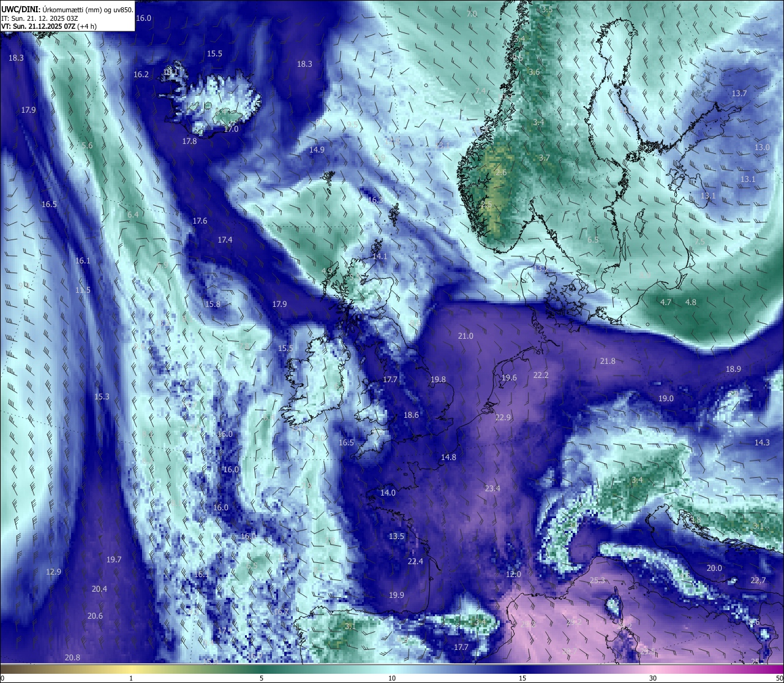Click the 4.7 value over the Baltic states
784x683 pixels.
click(x=666, y=302)
